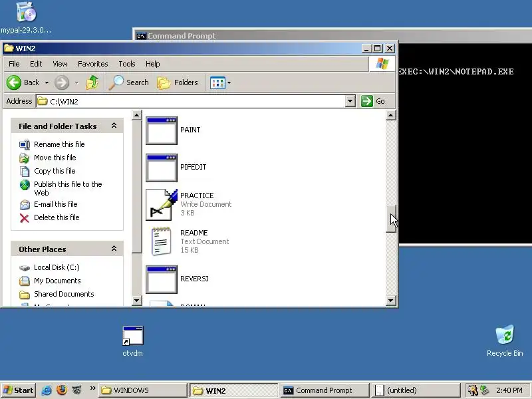Open Shared Documents link in Other Places
The height and width of the screenshot is (399, 532).
[x=64, y=294]
